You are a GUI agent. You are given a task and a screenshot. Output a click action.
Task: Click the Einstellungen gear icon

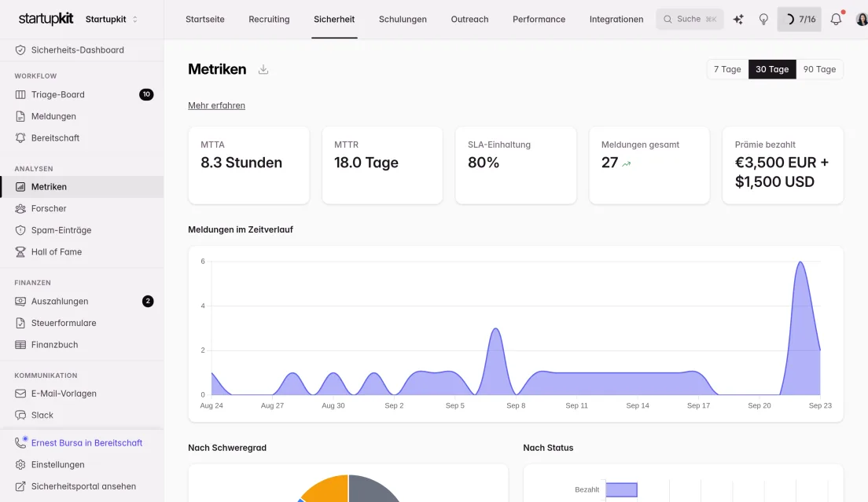pos(20,464)
